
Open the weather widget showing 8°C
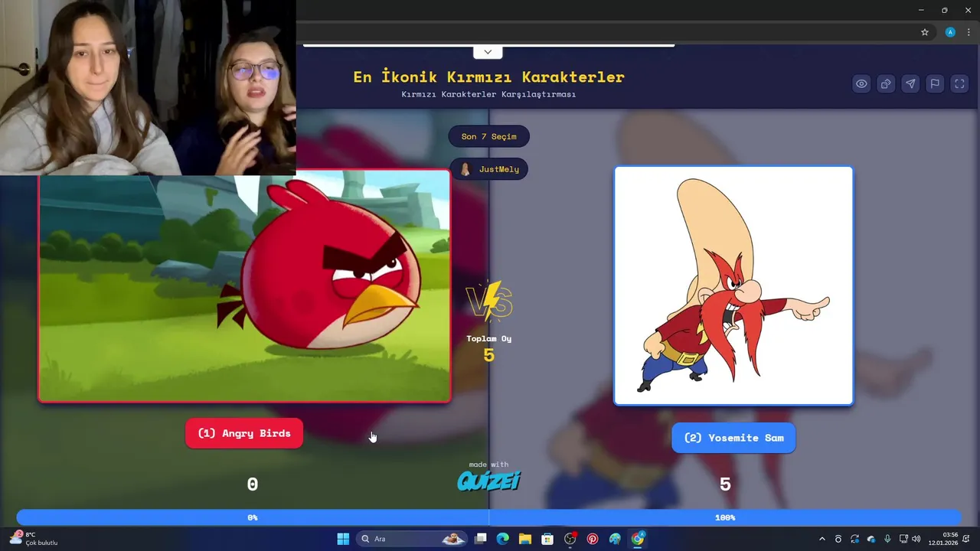pyautogui.click(x=34, y=539)
